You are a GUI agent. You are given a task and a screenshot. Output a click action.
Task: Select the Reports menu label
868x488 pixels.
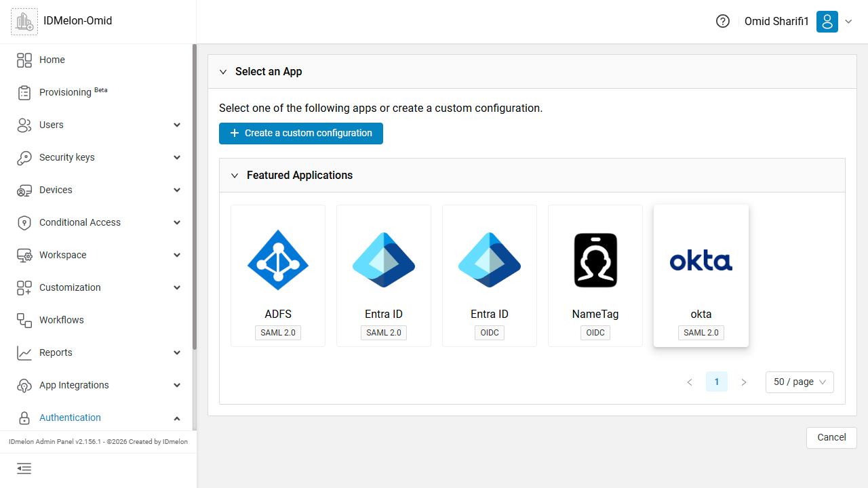click(56, 352)
